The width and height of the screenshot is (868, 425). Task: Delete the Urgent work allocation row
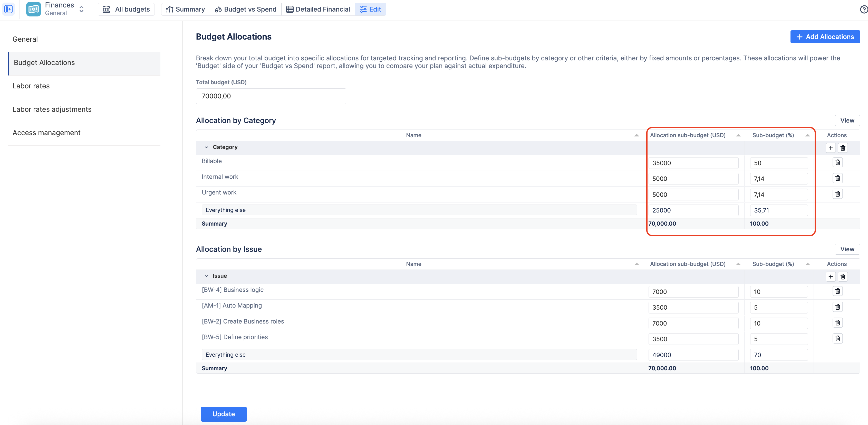(x=837, y=194)
